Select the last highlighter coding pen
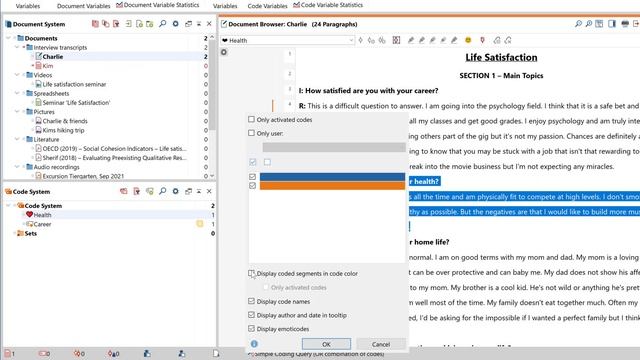Viewport: 640px width, 360px height. (x=454, y=40)
